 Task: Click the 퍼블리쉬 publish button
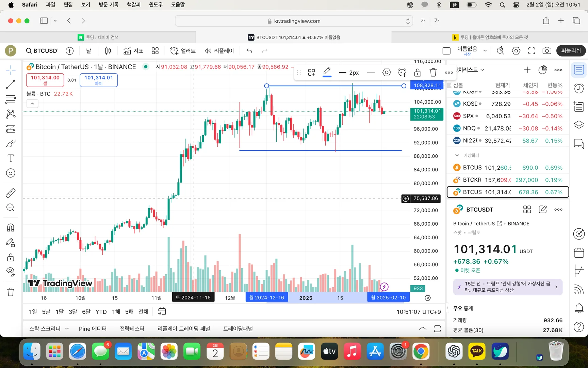coord(571,51)
